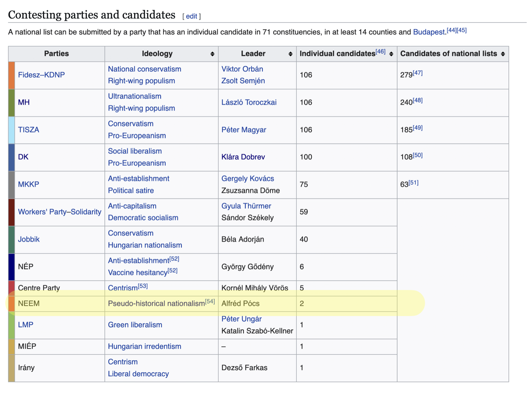This screenshot has height=397, width=532.
Task: Open citation 47 next to 279
Action: 418,73
